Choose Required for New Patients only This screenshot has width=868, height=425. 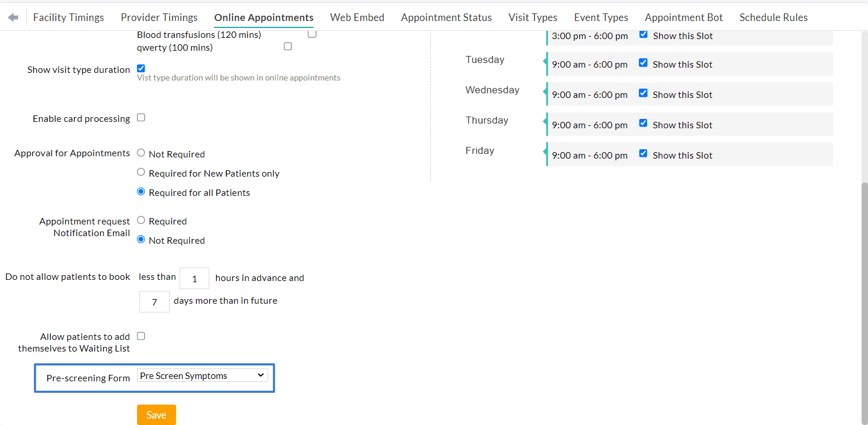140,171
